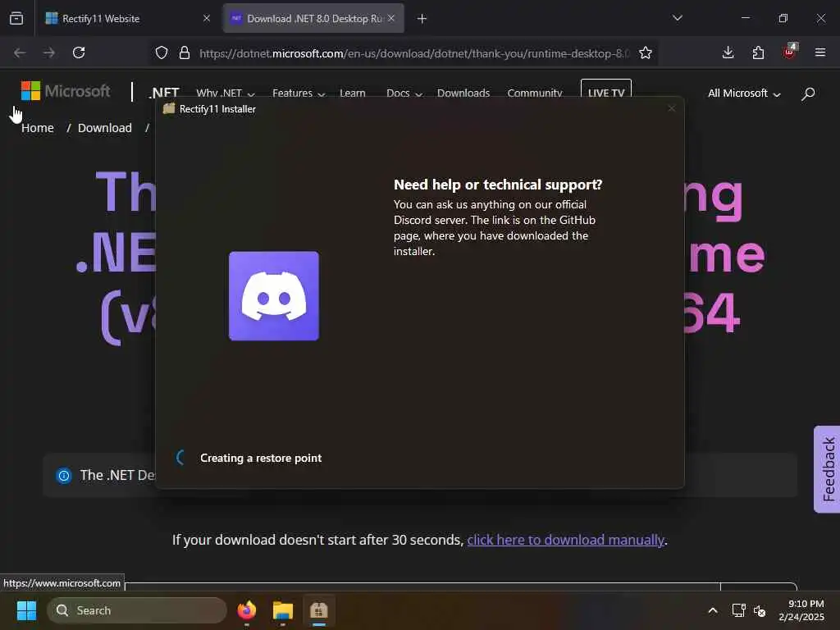Open Firefox from the taskbar

tap(247, 610)
